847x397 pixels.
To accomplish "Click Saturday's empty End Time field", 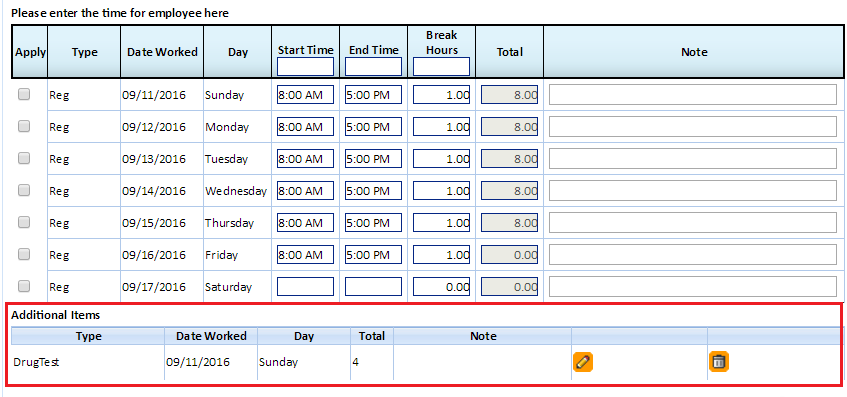I will 373,286.
